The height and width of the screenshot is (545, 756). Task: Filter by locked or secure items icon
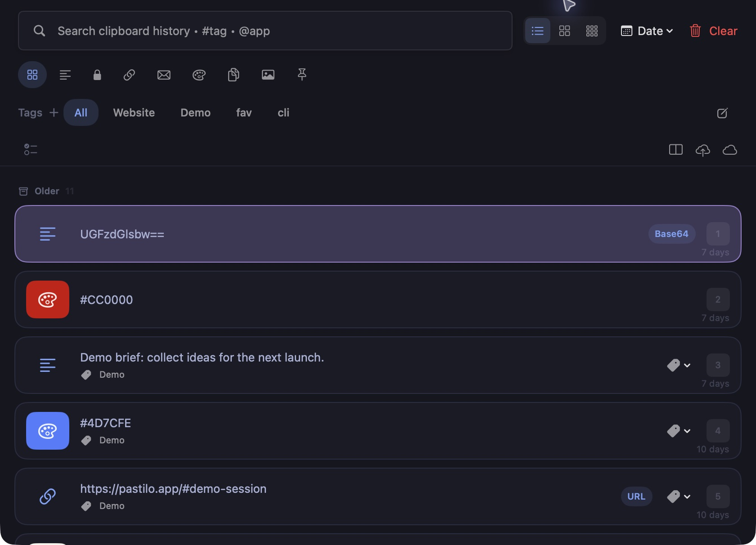click(97, 75)
